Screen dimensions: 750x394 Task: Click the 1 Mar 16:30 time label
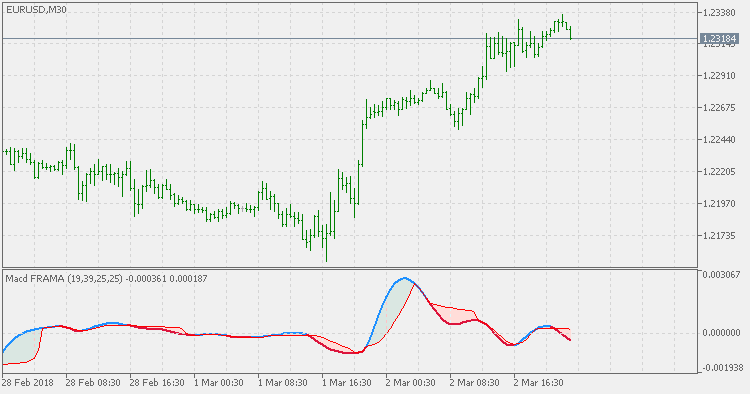pos(347,383)
